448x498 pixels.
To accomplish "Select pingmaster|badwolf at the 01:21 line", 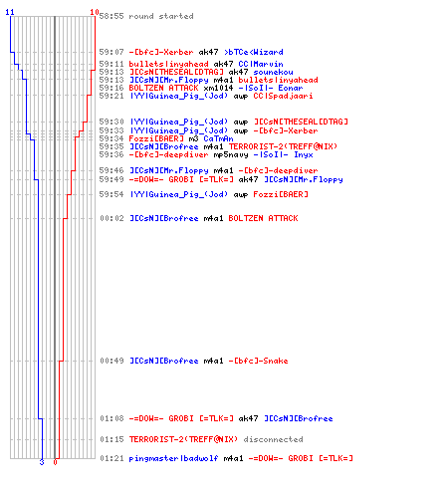I will 173,458.
